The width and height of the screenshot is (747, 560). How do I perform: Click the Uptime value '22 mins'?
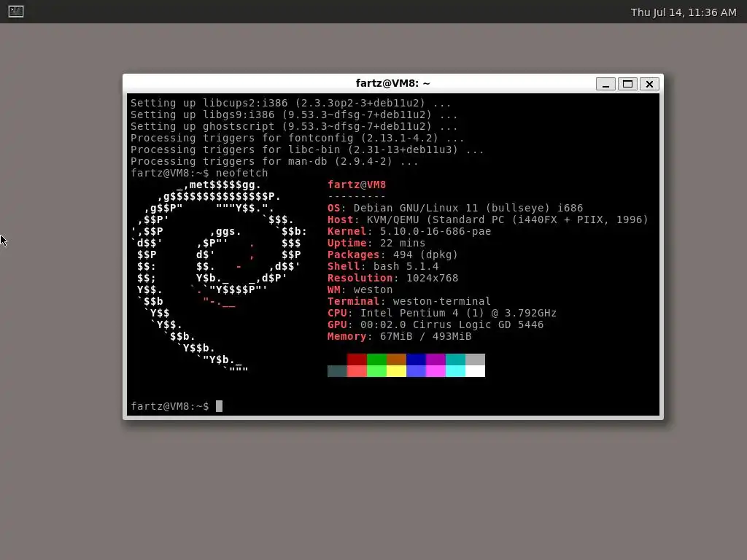(403, 243)
